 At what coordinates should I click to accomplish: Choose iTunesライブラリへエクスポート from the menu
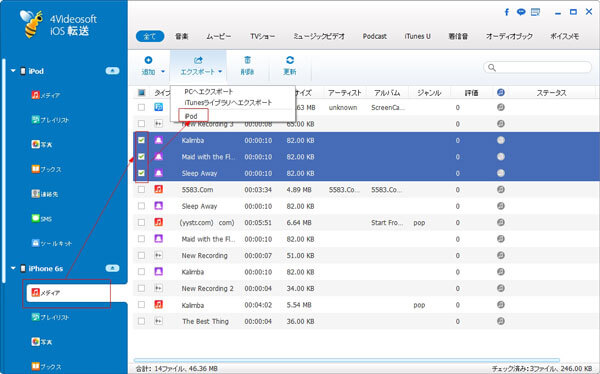click(228, 103)
